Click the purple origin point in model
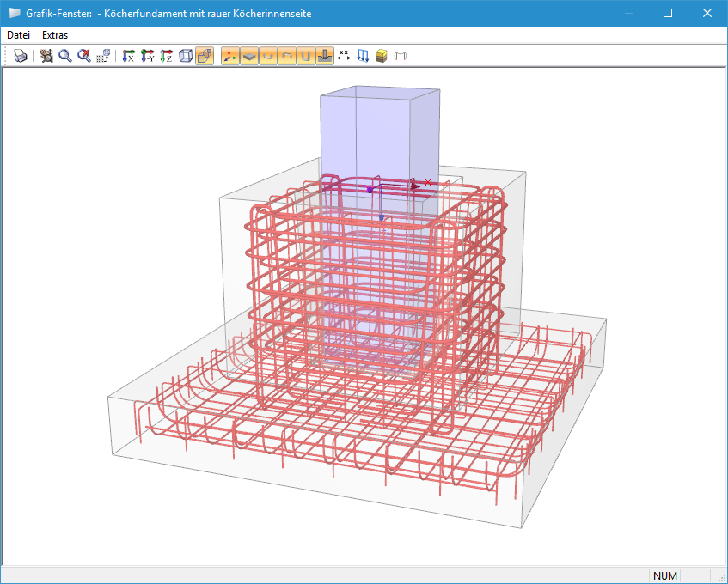Screen dimensions: 728x584 (x=370, y=190)
